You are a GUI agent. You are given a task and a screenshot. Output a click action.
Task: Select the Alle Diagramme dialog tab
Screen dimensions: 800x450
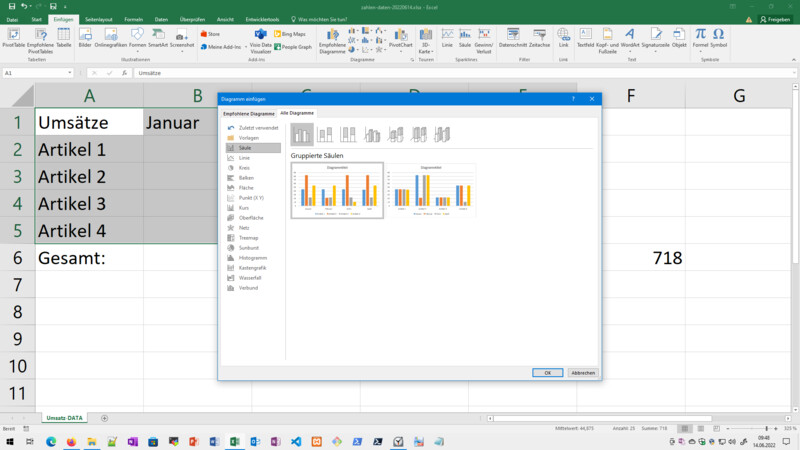click(x=297, y=113)
